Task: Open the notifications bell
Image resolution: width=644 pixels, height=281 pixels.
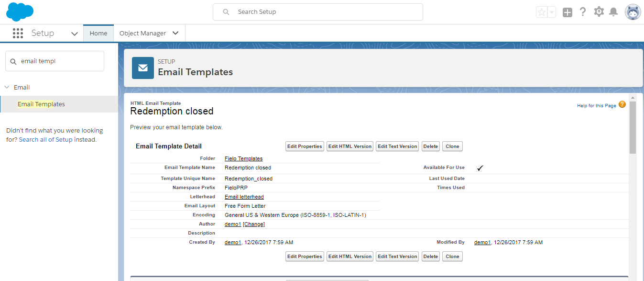Action: coord(613,12)
